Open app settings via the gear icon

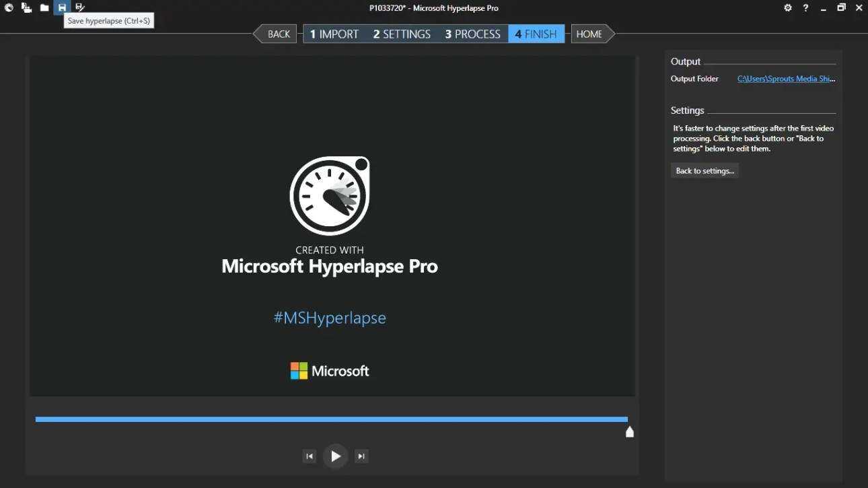788,8
